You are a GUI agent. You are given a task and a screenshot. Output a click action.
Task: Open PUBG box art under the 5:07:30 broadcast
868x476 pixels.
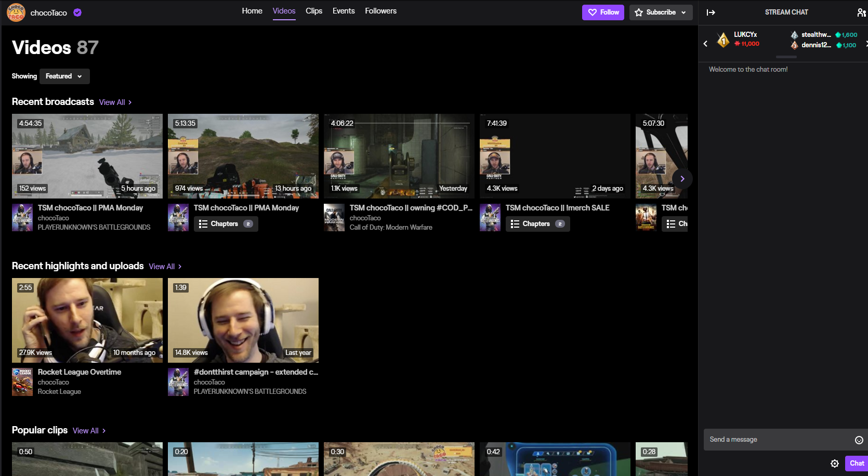point(646,218)
